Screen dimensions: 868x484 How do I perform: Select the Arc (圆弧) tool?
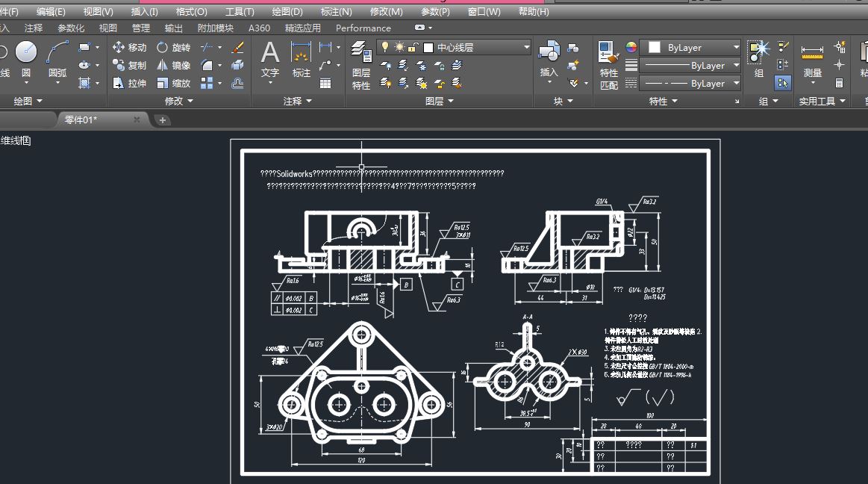point(57,59)
